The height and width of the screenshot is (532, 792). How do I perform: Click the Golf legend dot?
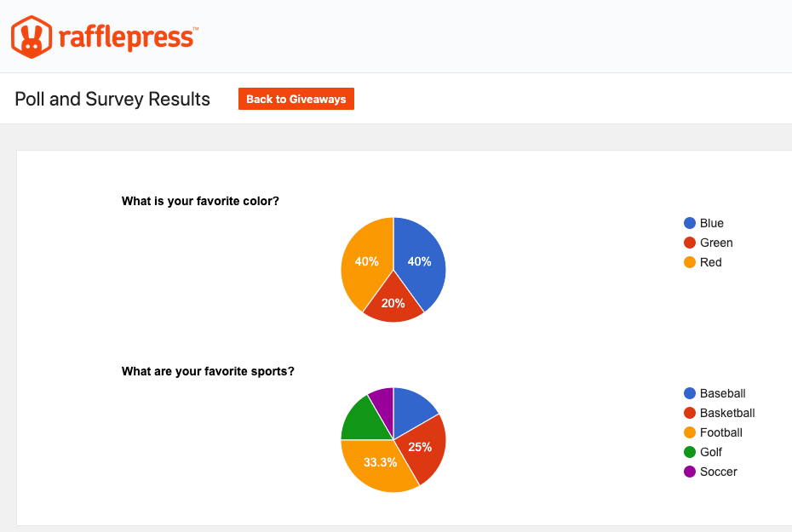tap(690, 452)
